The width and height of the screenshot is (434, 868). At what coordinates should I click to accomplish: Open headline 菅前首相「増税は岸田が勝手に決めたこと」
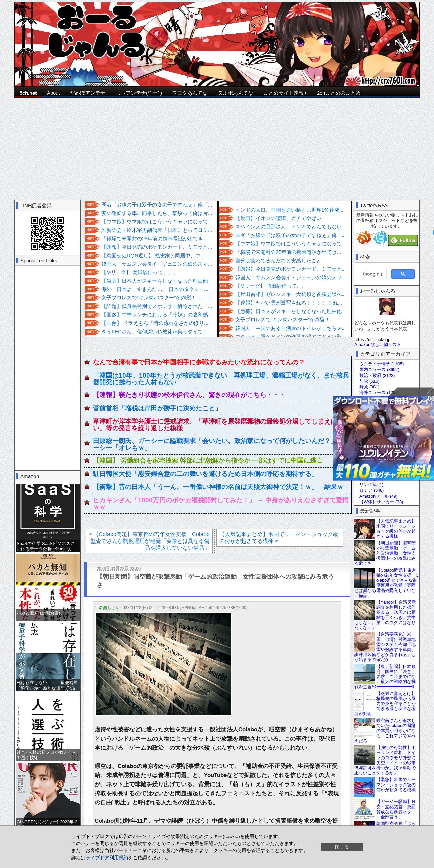157,408
